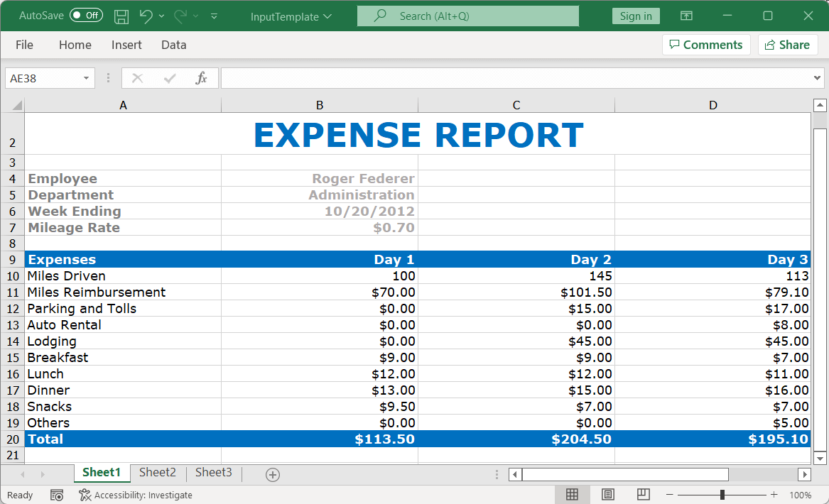Click the Save icon in title bar
The image size is (829, 504).
tap(121, 16)
